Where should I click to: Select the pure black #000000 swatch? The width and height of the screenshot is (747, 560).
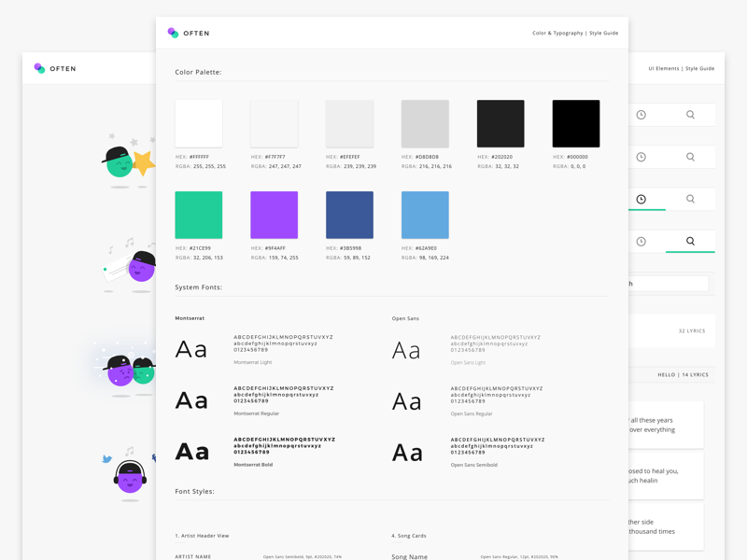[x=576, y=123]
